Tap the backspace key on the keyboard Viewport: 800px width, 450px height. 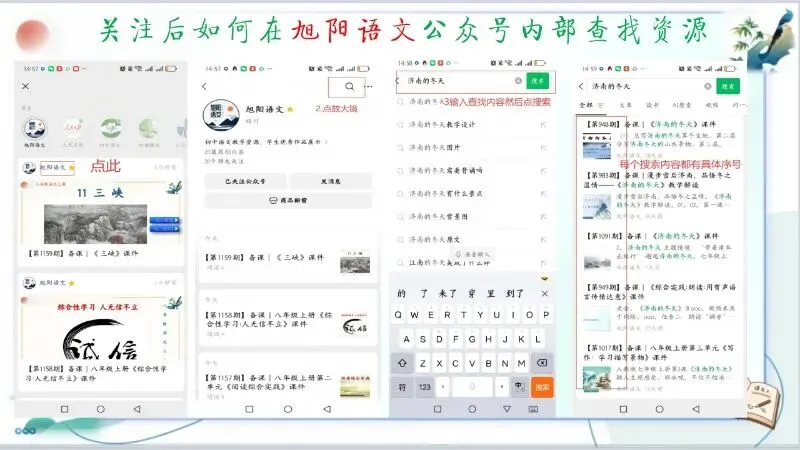click(x=542, y=363)
